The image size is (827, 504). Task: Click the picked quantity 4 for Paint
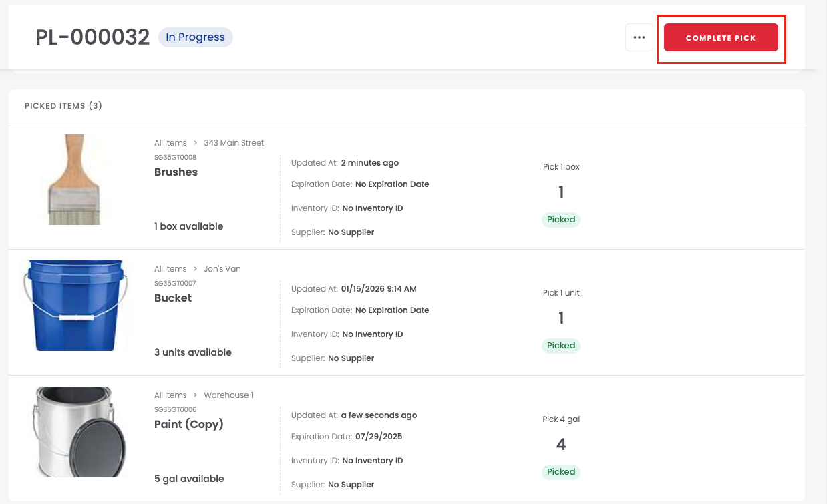pos(561,444)
